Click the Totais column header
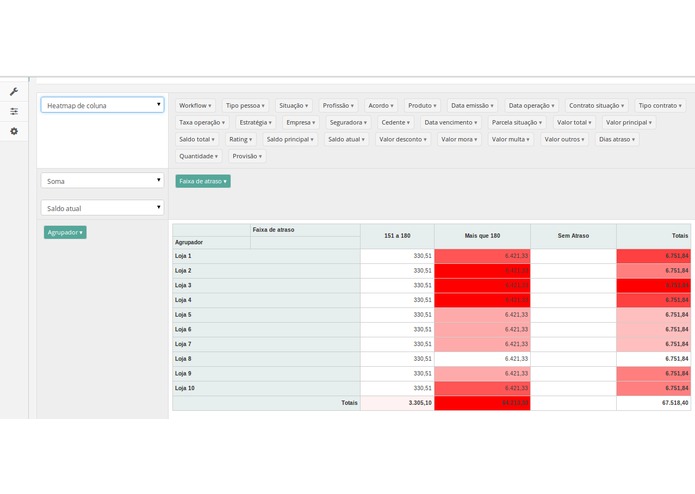The image size is (695, 494). pos(654,236)
